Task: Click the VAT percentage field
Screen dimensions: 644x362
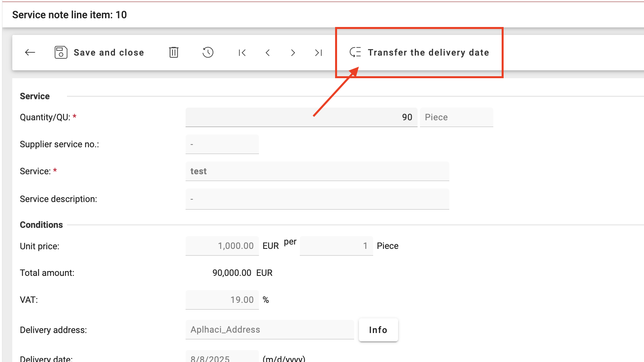Action: click(x=222, y=300)
